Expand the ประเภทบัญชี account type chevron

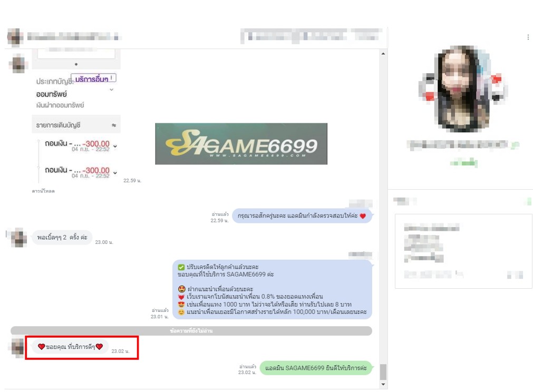(111, 90)
